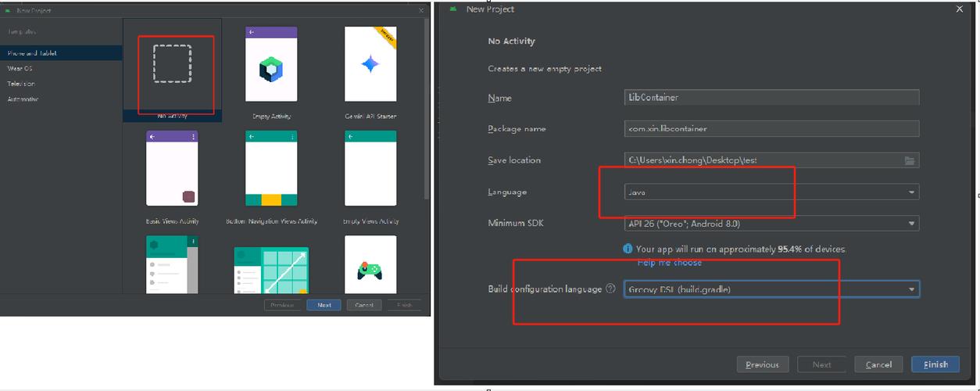Open Build configuration language Groovy DSL dropdown
This screenshot has height=391, width=980.
coord(771,289)
